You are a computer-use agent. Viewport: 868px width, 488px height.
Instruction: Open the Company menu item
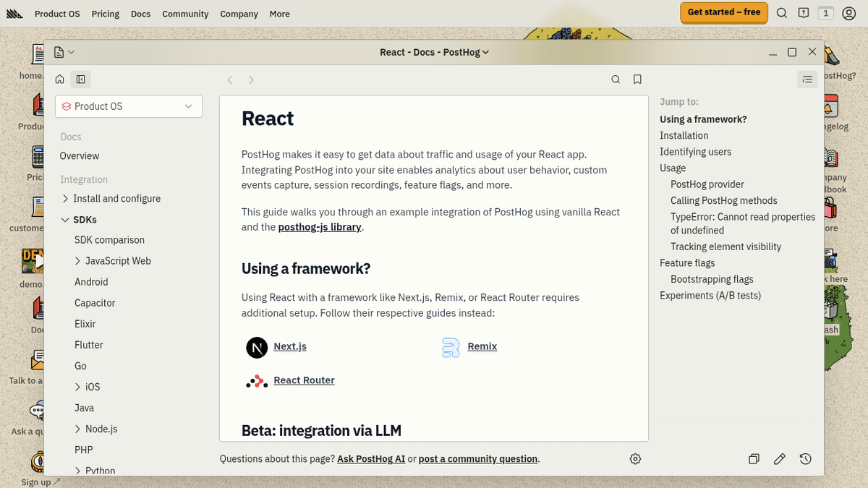[239, 14]
